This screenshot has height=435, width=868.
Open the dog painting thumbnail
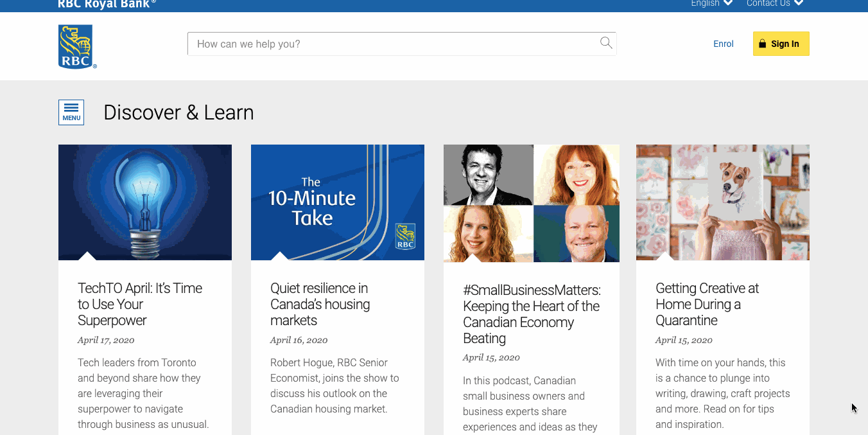(722, 202)
